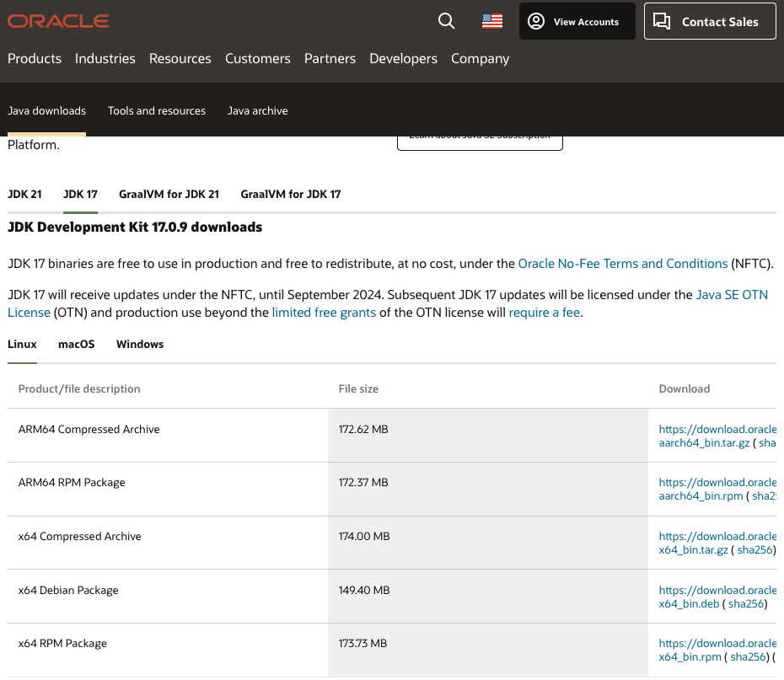Switch to the macOS tab
The width and height of the screenshot is (784, 680).
77,344
